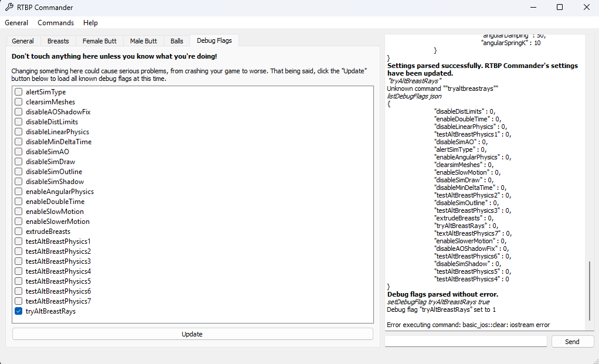
Task: Check the testAltBreastPhysics4 box
Action: (x=18, y=271)
